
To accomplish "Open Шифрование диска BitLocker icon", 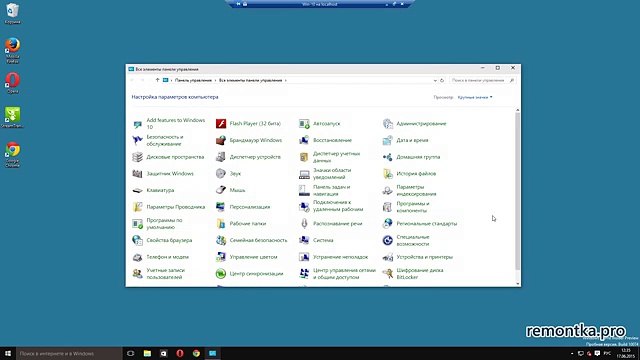I will [387, 273].
